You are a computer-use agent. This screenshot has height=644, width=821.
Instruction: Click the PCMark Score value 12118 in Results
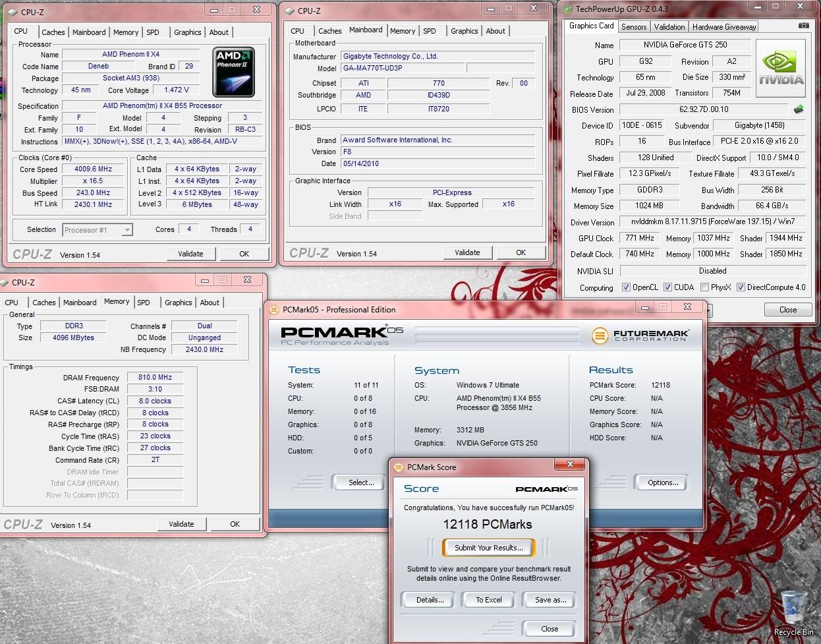660,385
